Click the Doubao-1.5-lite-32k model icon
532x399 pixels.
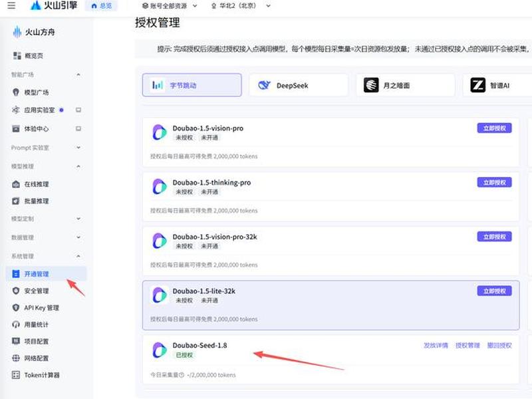(x=159, y=295)
